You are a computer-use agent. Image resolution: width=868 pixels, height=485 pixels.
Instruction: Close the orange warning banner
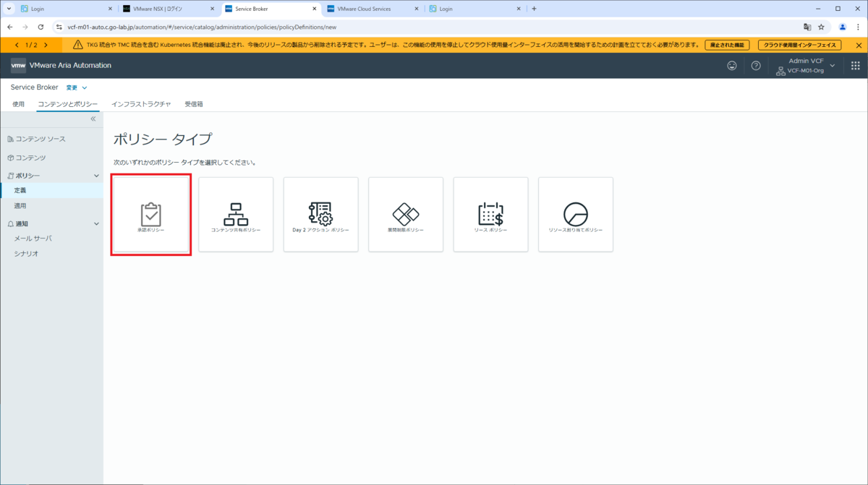[859, 45]
